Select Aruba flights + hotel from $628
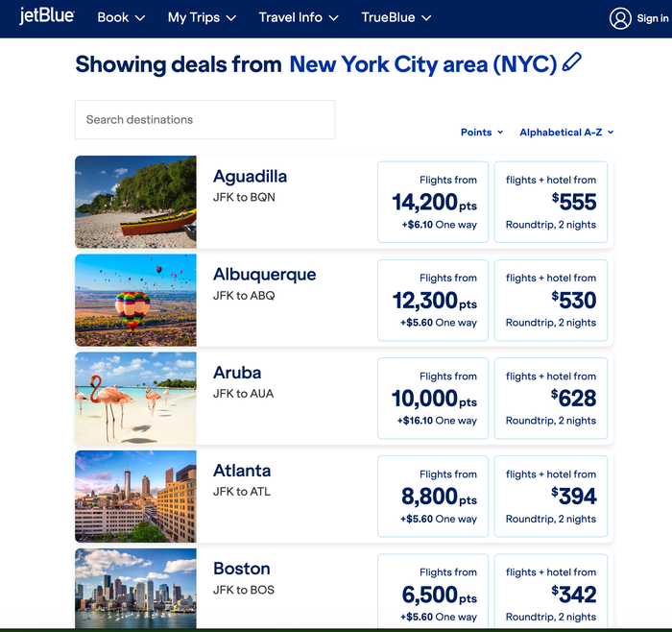The height and width of the screenshot is (632, 672). 551,399
